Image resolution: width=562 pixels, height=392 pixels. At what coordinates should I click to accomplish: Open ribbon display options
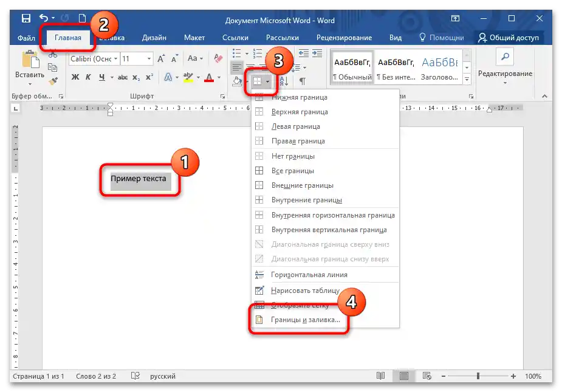tap(455, 18)
